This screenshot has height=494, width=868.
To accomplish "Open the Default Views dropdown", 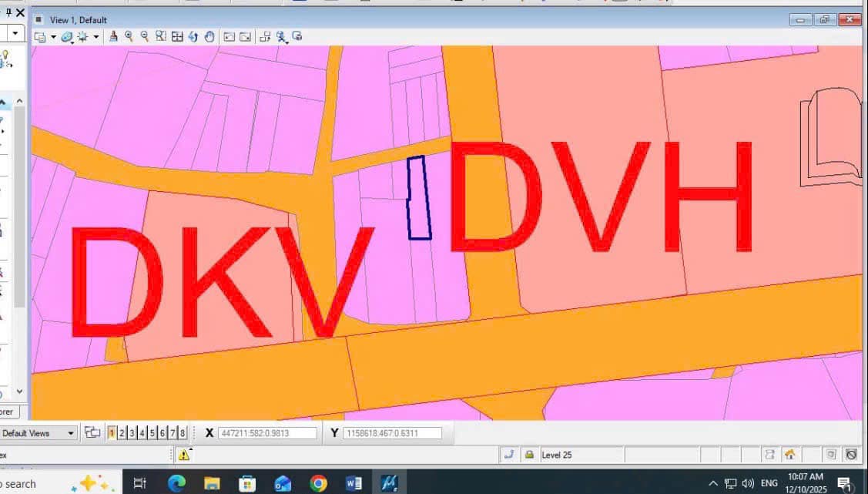I will click(x=69, y=432).
